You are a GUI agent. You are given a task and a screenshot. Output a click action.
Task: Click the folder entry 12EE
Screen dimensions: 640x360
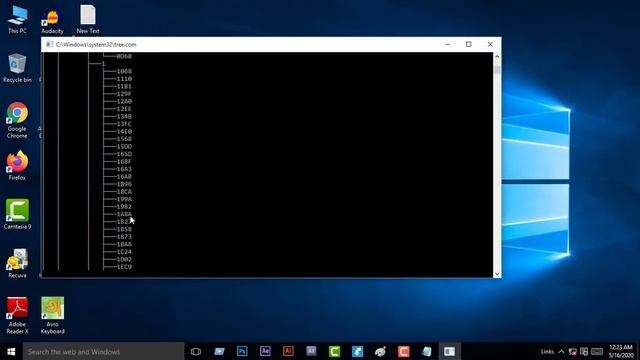point(124,109)
